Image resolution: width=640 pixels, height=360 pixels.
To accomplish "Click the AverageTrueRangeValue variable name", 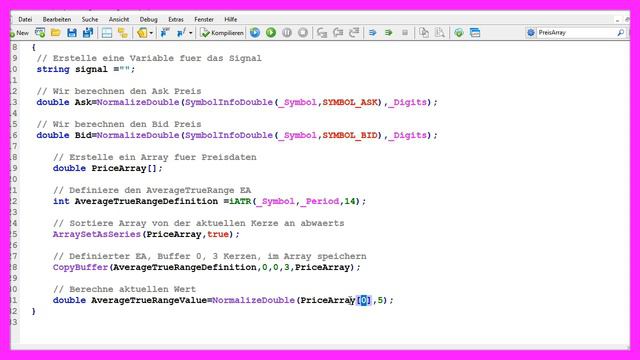I will pos(149,300).
